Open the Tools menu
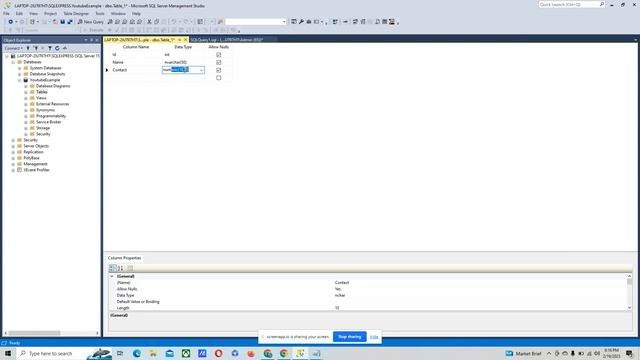Screen dimensions: 640x360 (100, 13)
